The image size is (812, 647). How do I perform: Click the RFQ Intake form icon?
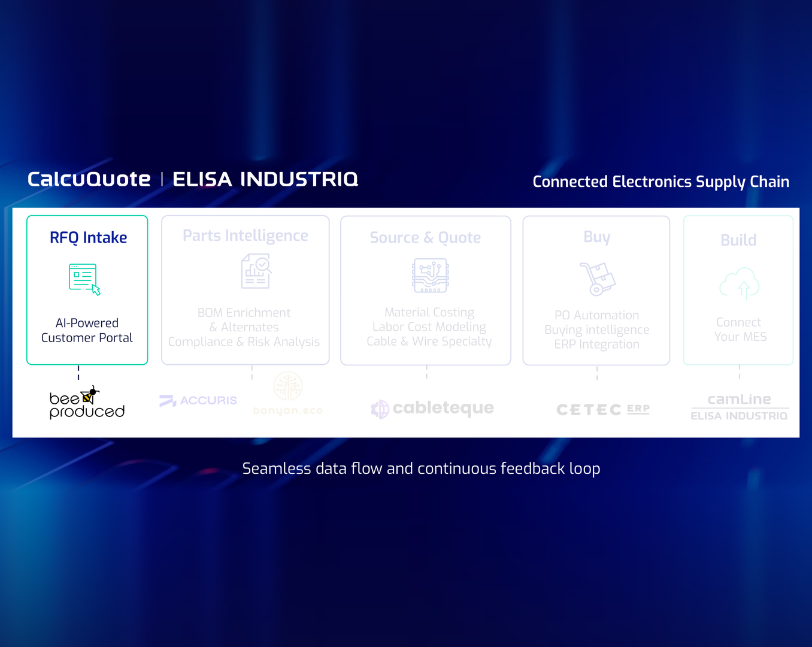(x=84, y=280)
